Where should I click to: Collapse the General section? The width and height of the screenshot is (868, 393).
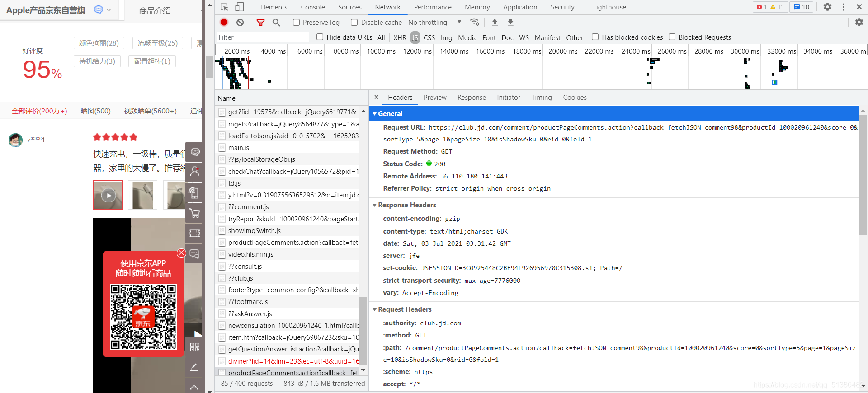374,114
